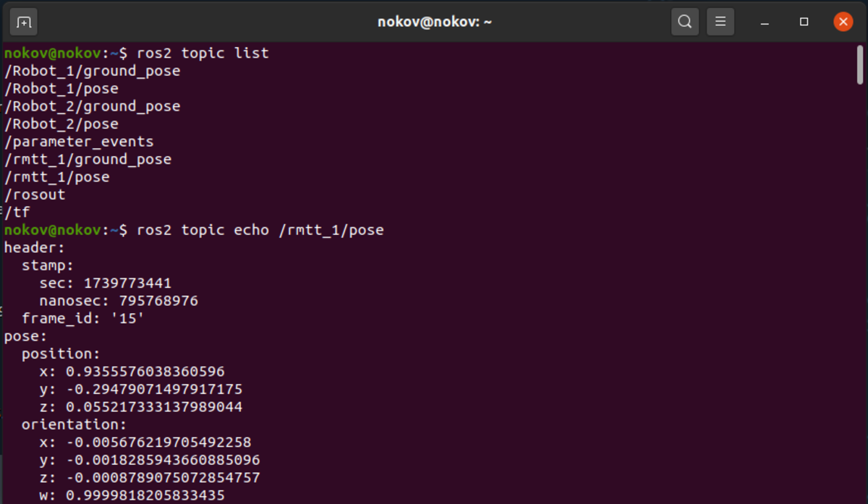
Task: Click the terminal search icon
Action: (684, 22)
